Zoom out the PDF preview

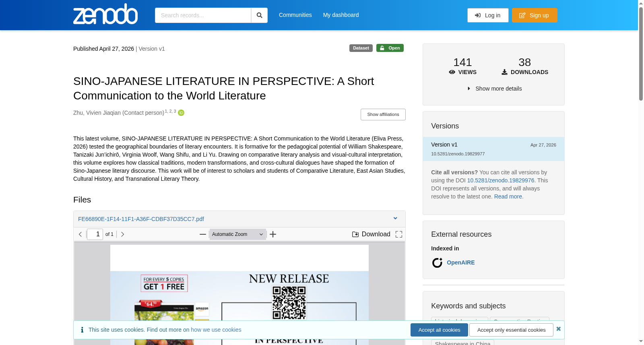[203, 234]
